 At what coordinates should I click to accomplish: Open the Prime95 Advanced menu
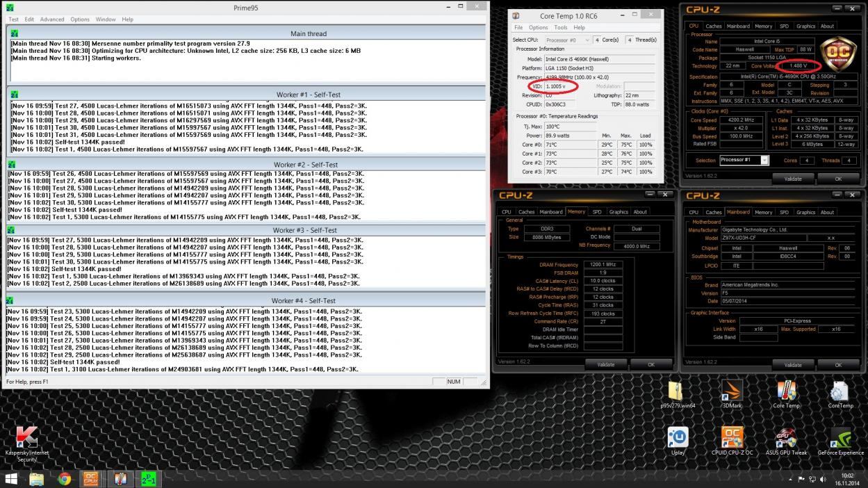click(x=52, y=19)
